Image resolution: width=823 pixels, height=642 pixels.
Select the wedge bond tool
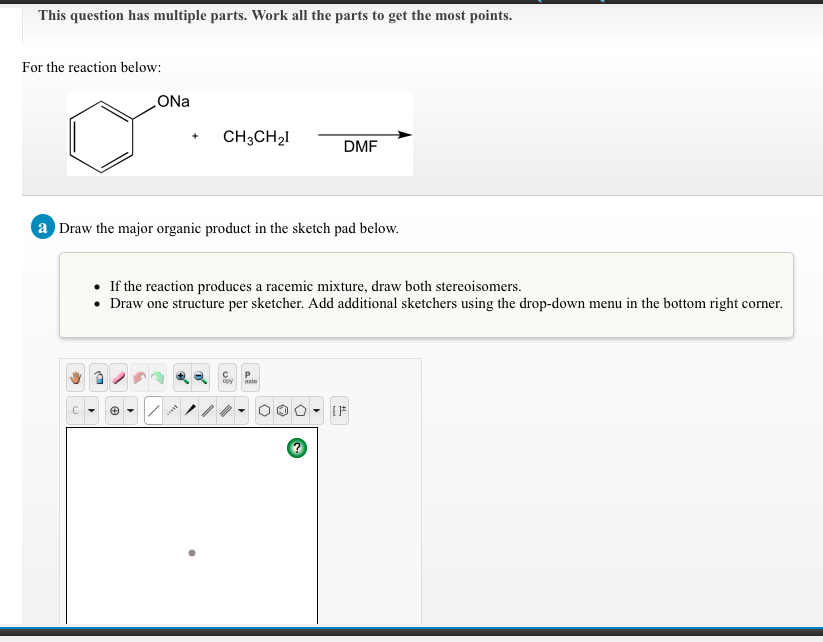191,409
